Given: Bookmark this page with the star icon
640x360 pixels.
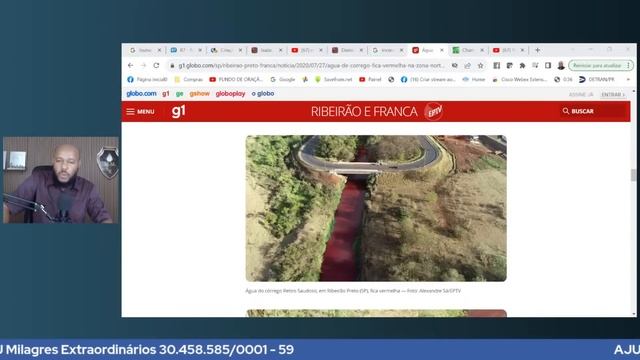Looking at the screenshot, I should 480,65.
